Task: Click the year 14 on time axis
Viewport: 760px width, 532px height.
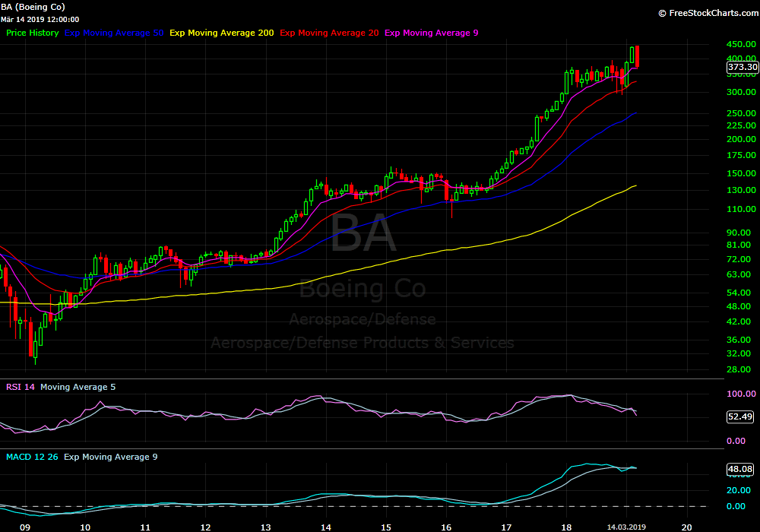Action: (326, 527)
